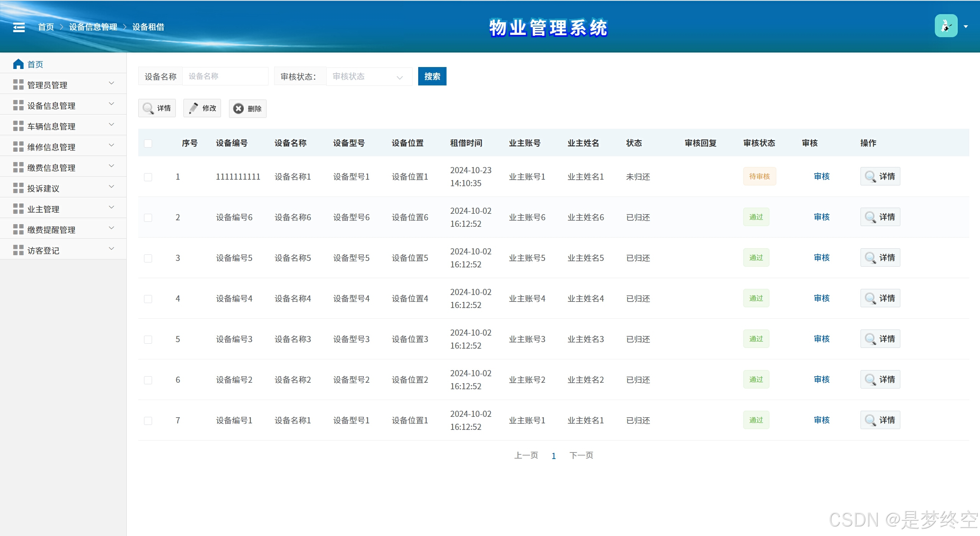Click the 删除 button with X icon
Image resolution: width=980 pixels, height=536 pixels.
click(x=247, y=109)
